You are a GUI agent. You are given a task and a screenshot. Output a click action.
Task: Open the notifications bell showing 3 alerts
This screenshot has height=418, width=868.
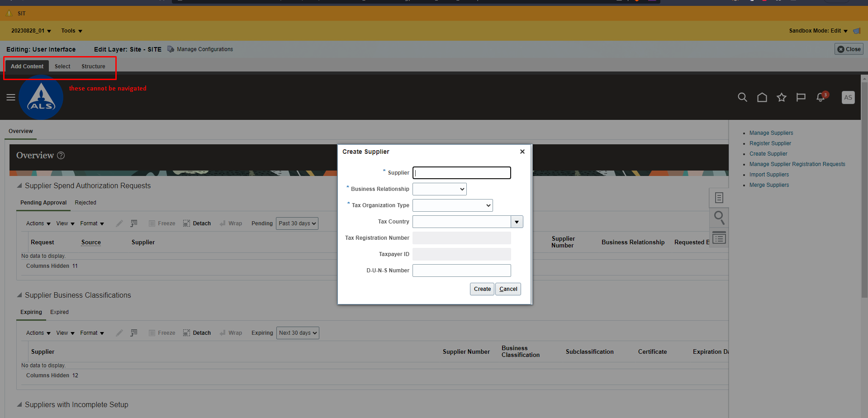click(x=820, y=97)
